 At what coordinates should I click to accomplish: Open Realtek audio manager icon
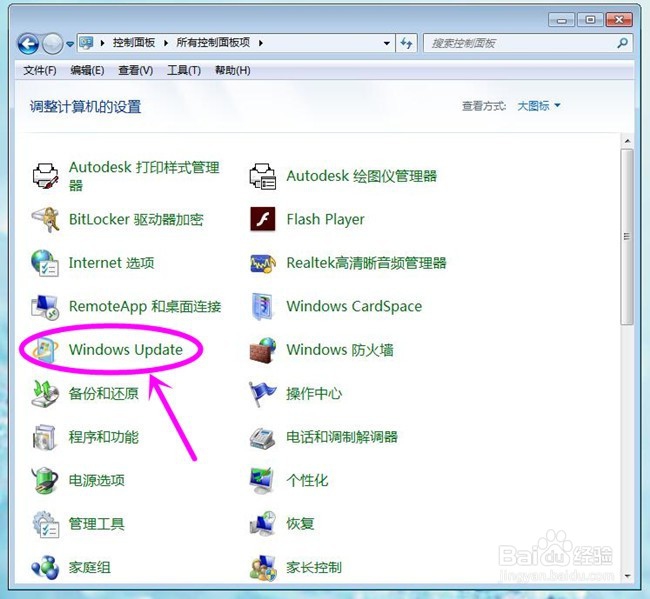tap(263, 263)
